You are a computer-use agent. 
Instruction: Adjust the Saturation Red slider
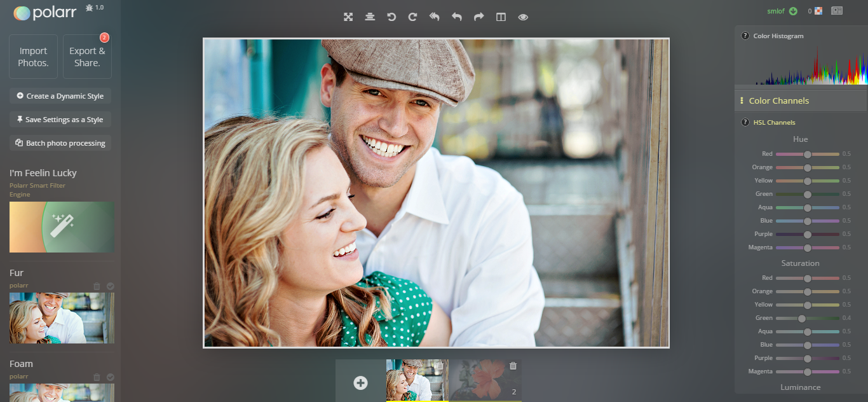click(808, 278)
